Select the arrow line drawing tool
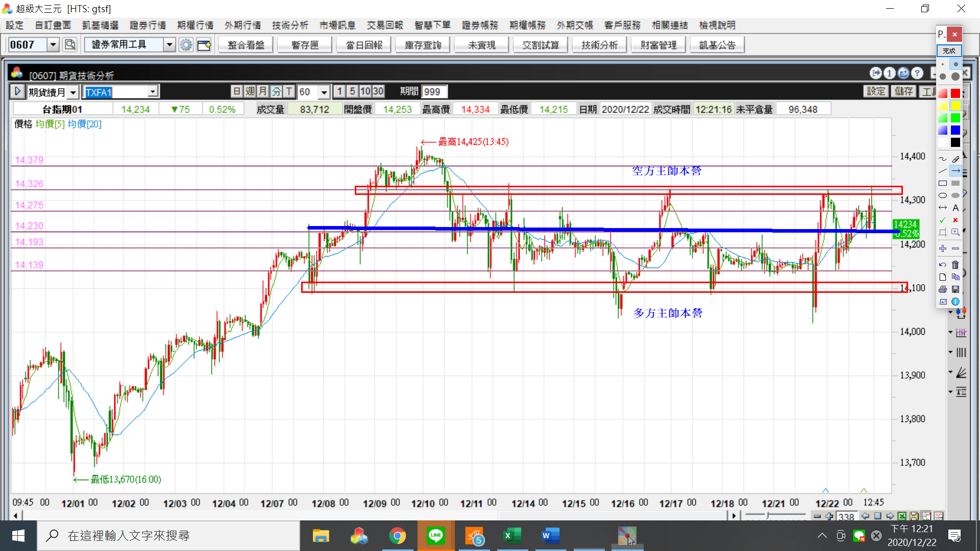Screen dimensions: 980x551 (955, 171)
